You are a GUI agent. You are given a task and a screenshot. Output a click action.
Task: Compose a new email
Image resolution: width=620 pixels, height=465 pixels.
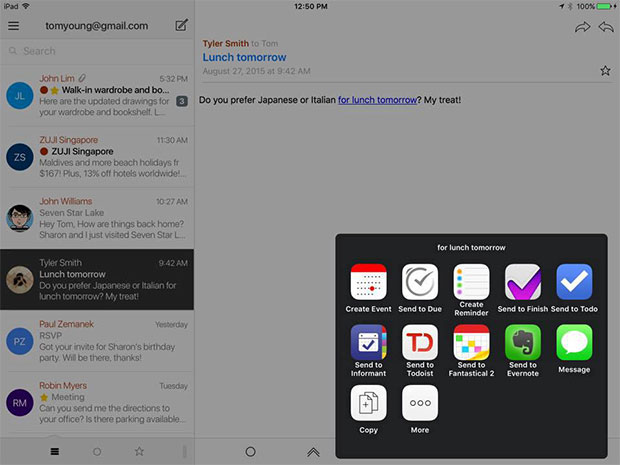tap(181, 25)
